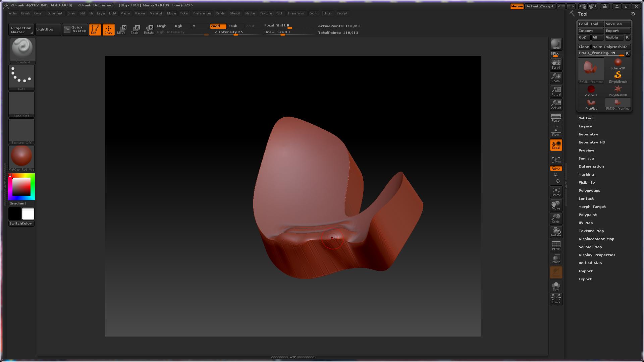This screenshot has width=644, height=362.
Task: Activate the Xpose icon
Action: (556, 299)
